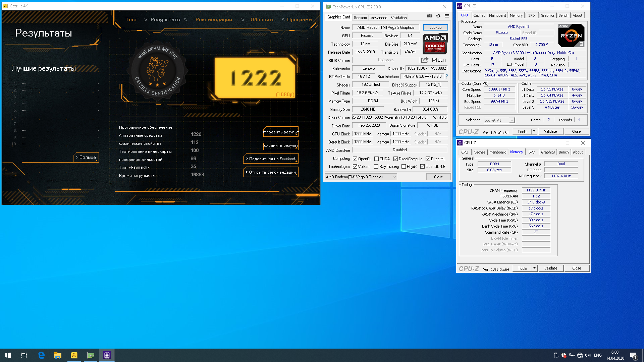Click Validate in the lower CPU-Z window

click(551, 268)
